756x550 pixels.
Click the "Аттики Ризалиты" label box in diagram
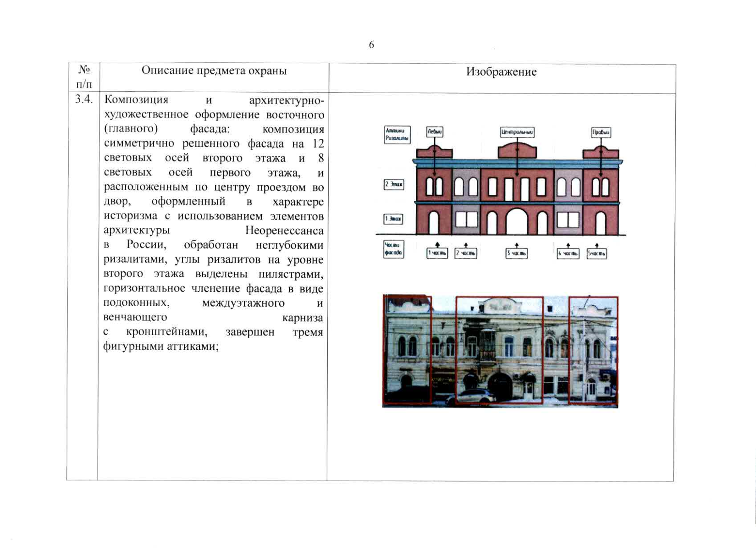pos(397,135)
